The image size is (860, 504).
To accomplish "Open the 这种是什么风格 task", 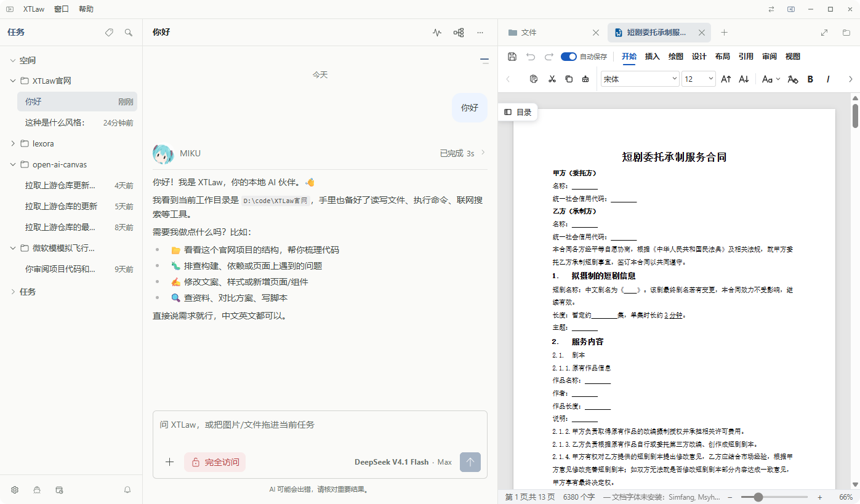I will coord(77,122).
